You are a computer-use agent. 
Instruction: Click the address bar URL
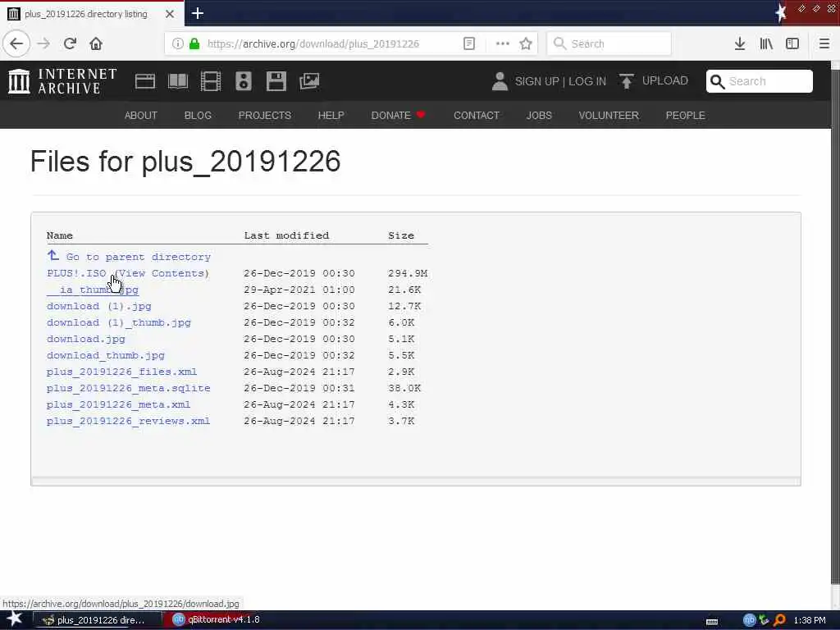(313, 44)
